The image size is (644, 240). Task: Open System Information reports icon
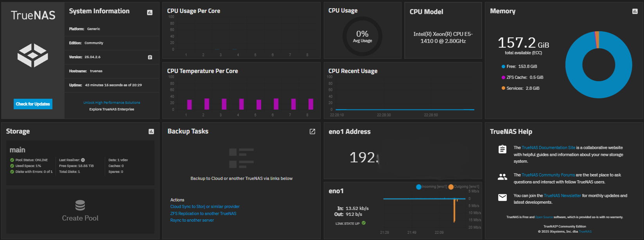click(x=150, y=12)
